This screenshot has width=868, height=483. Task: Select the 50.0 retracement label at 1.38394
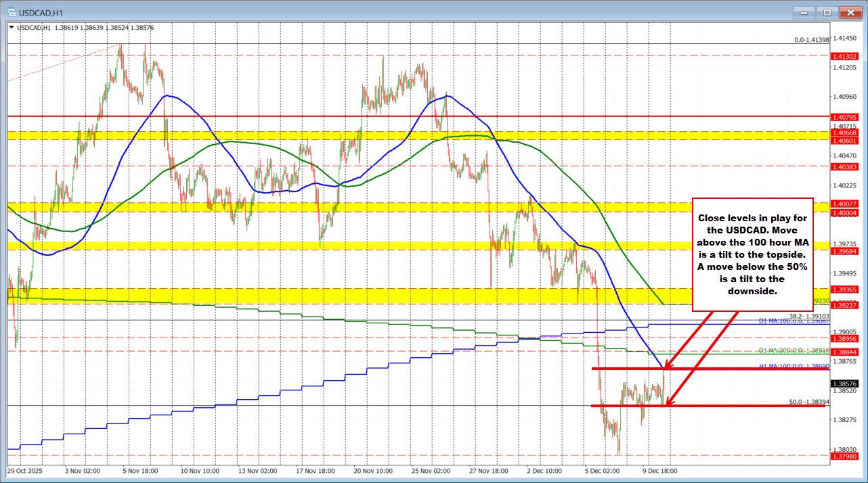808,402
